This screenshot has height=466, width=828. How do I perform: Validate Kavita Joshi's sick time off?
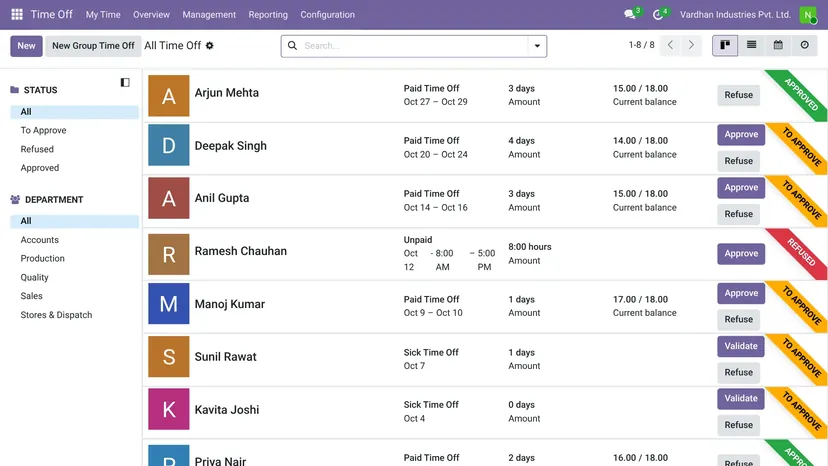pyautogui.click(x=741, y=398)
